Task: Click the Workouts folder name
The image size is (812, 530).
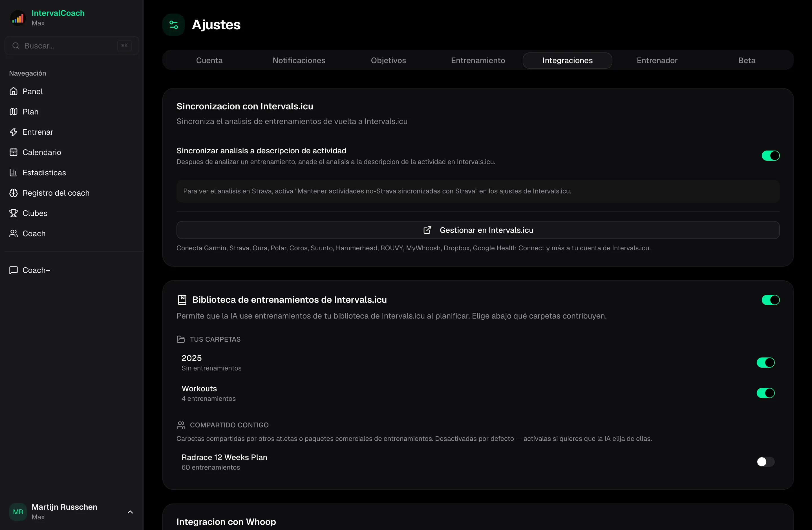Action: pos(199,388)
